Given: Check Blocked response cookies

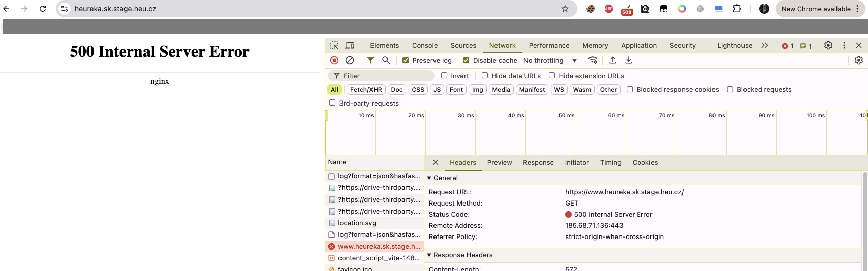Looking at the screenshot, I should [x=630, y=89].
